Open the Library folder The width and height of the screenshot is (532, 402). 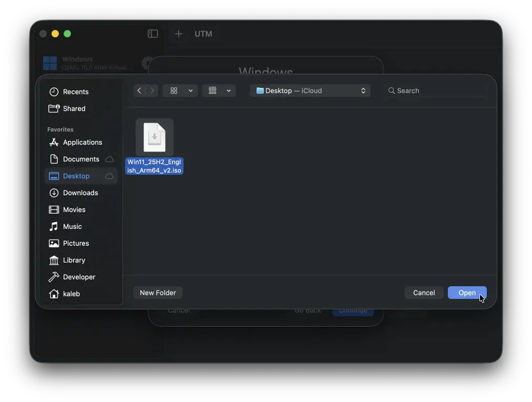81,260
